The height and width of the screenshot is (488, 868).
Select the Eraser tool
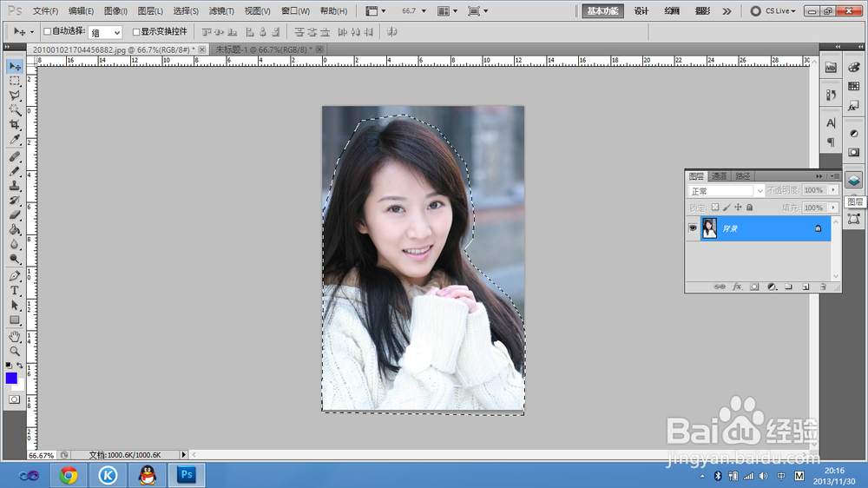[x=15, y=214]
